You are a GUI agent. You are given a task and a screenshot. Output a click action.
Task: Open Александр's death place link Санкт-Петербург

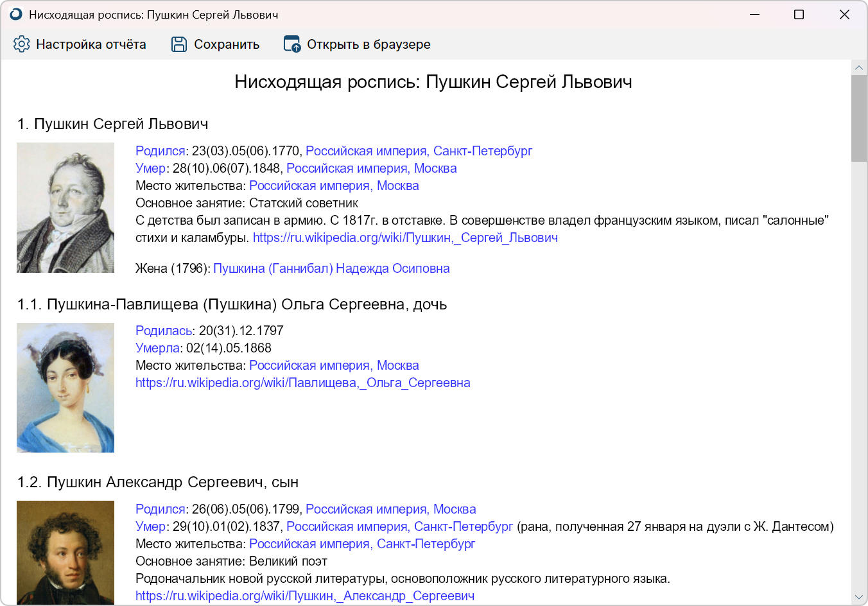pyautogui.click(x=399, y=526)
